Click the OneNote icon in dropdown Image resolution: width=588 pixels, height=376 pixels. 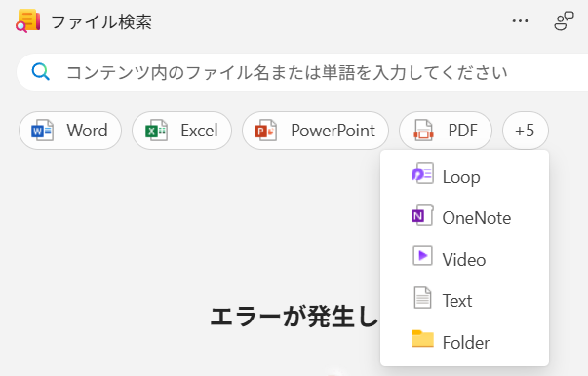(x=422, y=215)
